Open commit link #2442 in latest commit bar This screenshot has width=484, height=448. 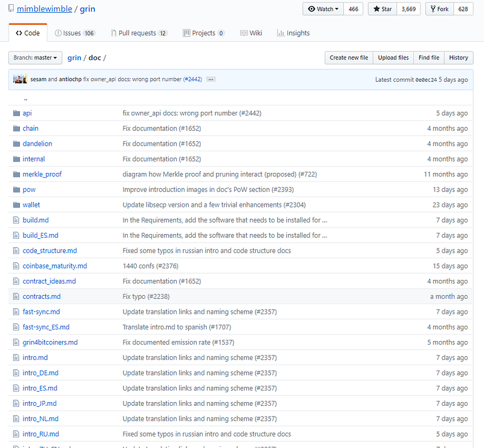click(192, 79)
